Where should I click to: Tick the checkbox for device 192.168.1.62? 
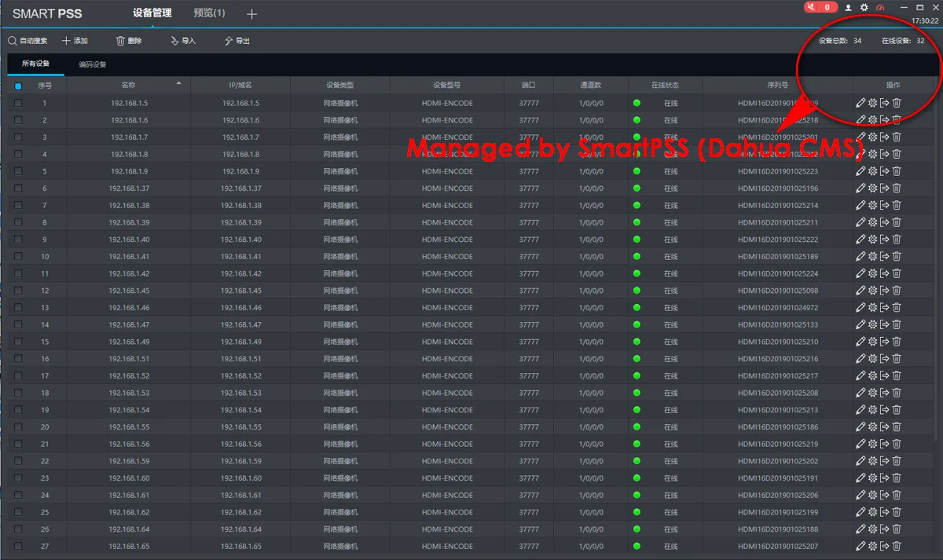click(18, 512)
